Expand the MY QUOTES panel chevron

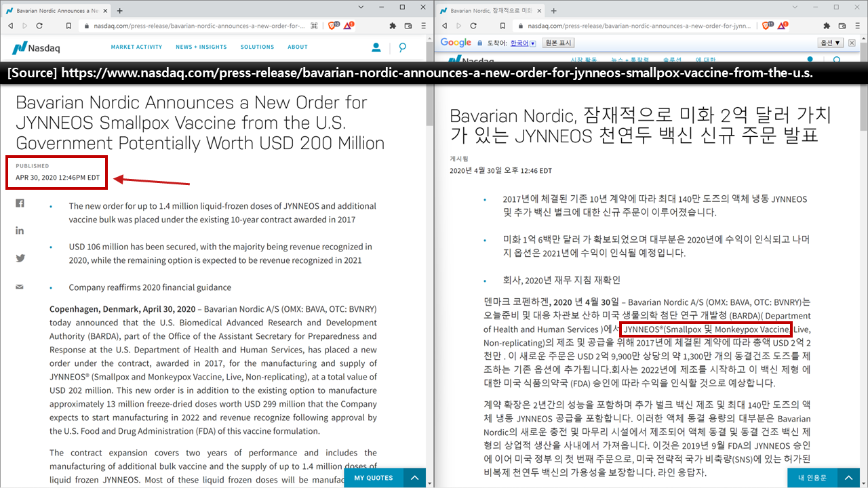(415, 478)
